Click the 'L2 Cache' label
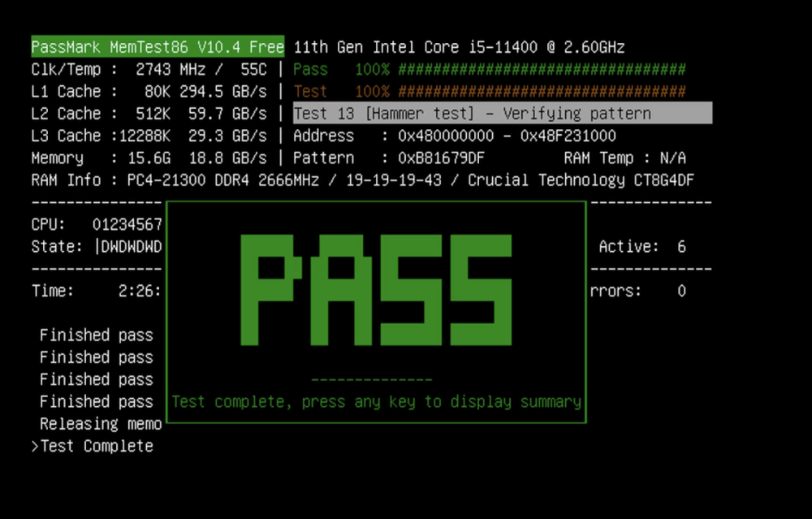 [66, 114]
